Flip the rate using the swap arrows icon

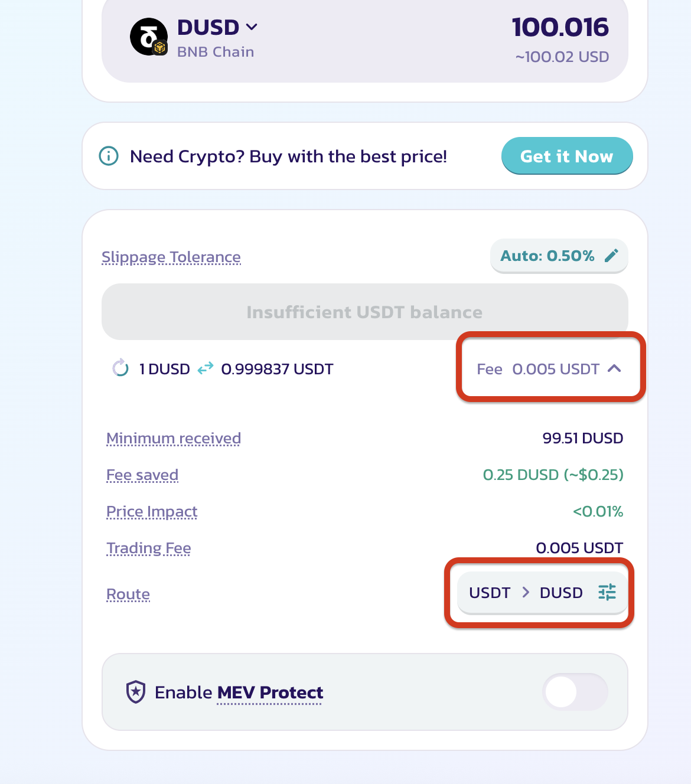(206, 369)
